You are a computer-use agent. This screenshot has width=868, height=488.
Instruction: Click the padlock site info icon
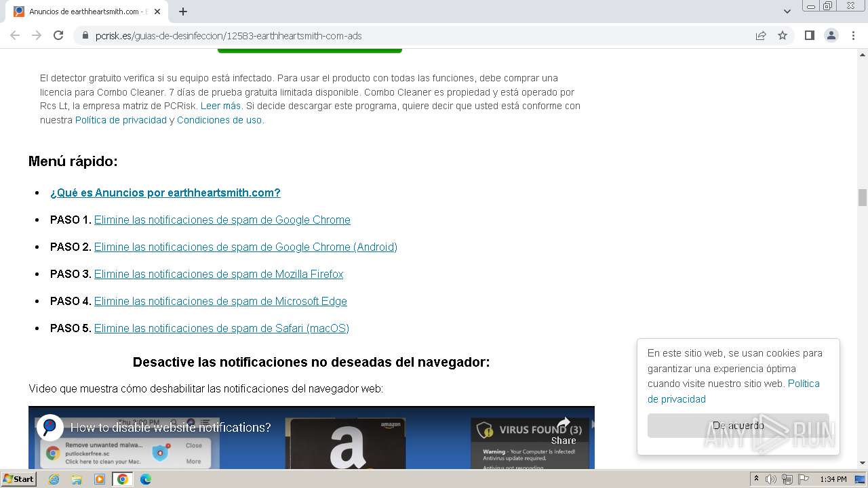pyautogui.click(x=85, y=36)
